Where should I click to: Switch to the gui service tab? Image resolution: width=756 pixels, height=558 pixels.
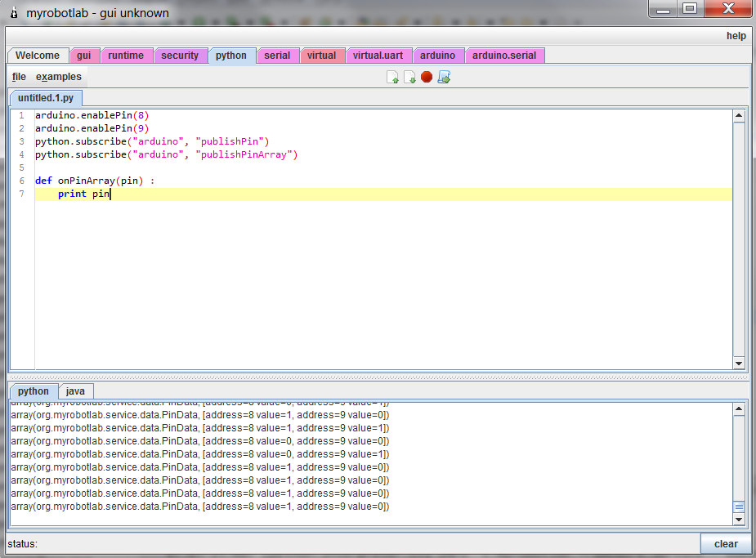[x=84, y=56]
